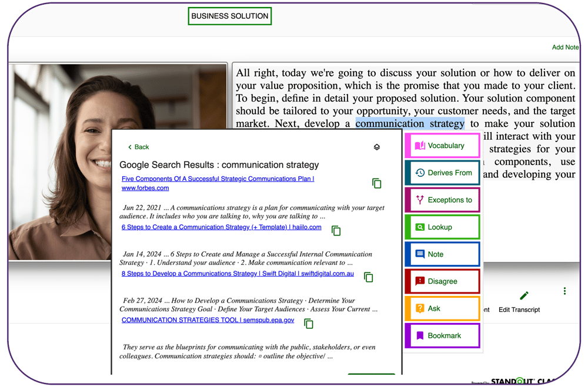Click Edit Transcript pencil icon

(x=524, y=295)
